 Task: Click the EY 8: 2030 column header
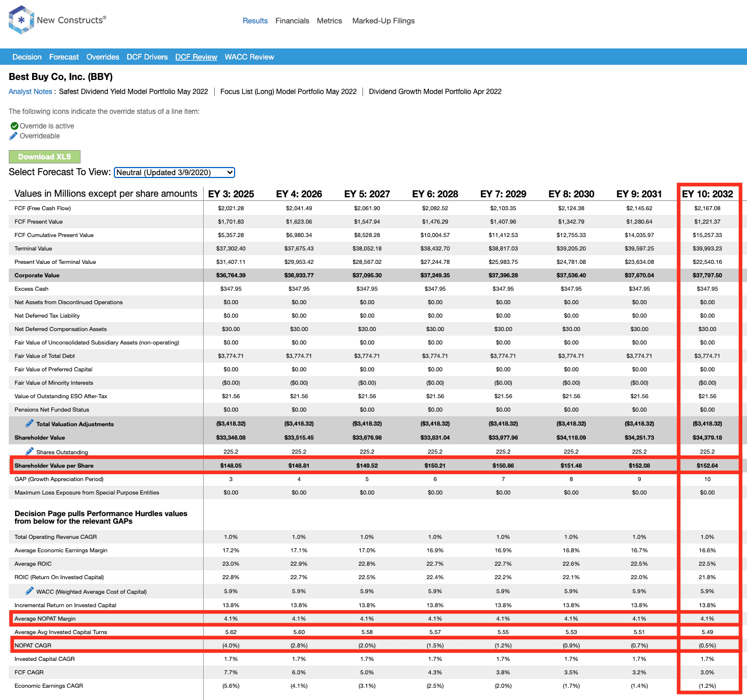coord(571,194)
